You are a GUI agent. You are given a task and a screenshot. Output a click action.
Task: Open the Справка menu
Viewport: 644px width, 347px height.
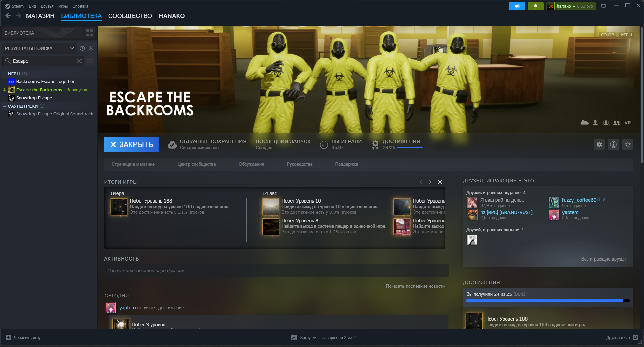click(80, 6)
